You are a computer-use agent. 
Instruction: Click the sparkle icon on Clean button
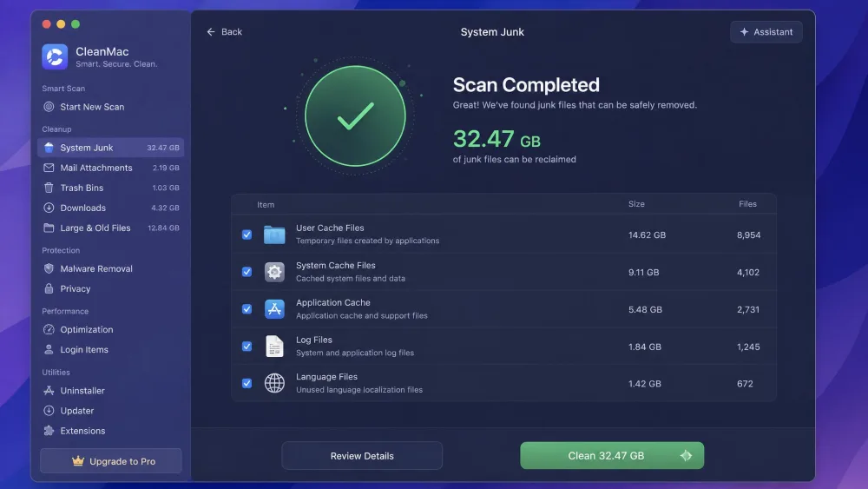click(686, 455)
